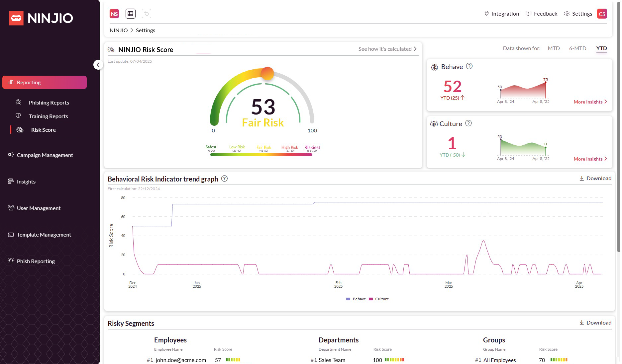The image size is (622, 364).
Task: Select the YTD data range
Action: [602, 48]
